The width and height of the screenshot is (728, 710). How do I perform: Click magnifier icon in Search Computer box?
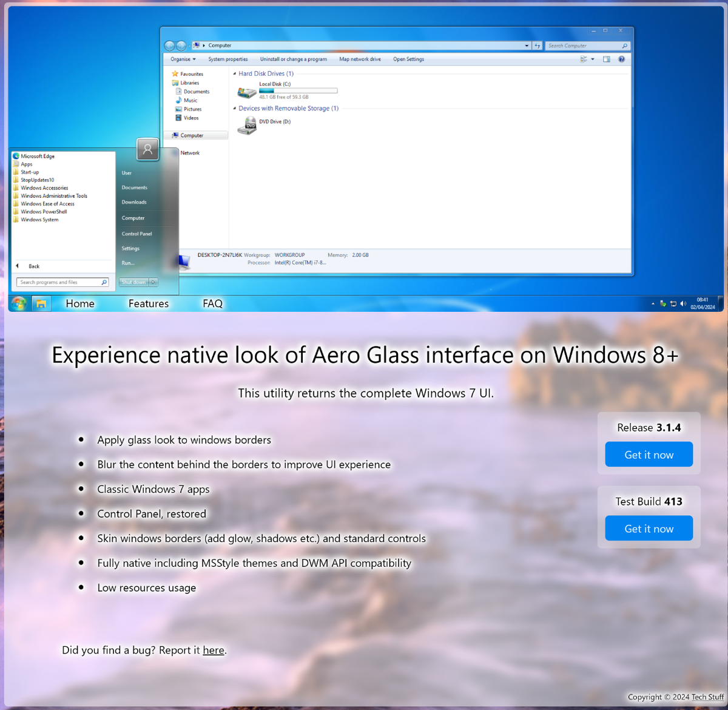(624, 46)
